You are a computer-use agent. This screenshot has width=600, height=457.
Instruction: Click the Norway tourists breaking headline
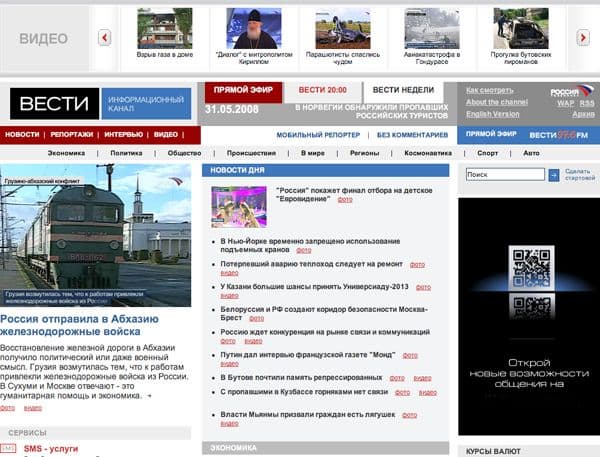tap(371, 111)
